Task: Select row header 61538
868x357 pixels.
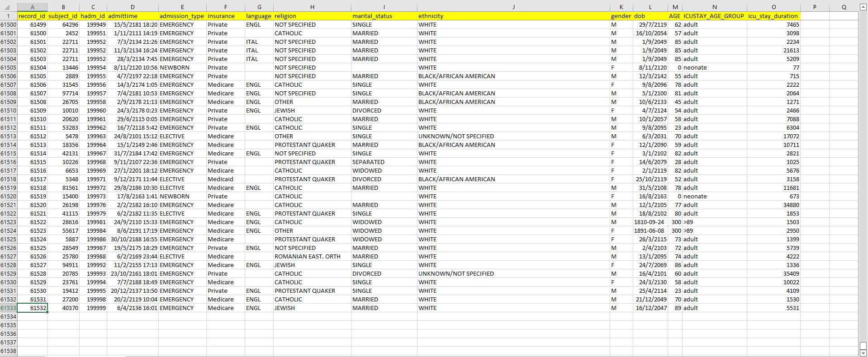Action: coord(9,351)
